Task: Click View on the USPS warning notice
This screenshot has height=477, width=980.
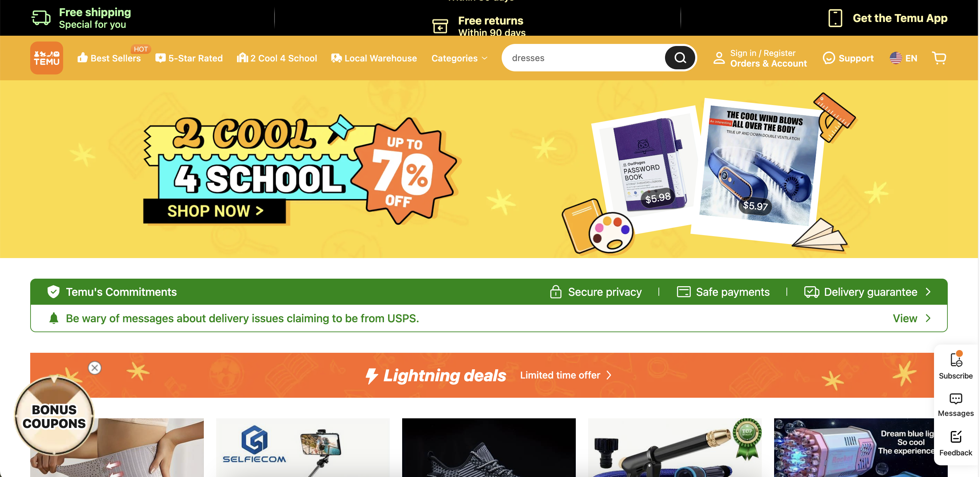Action: point(905,318)
